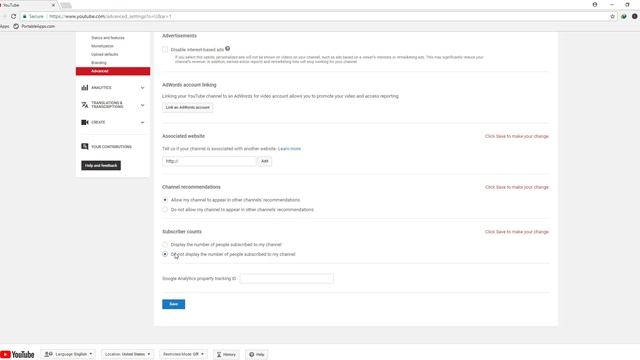This screenshot has width=640, height=360.
Task: Click the secure padlock icon in address bar
Action: pos(24,16)
